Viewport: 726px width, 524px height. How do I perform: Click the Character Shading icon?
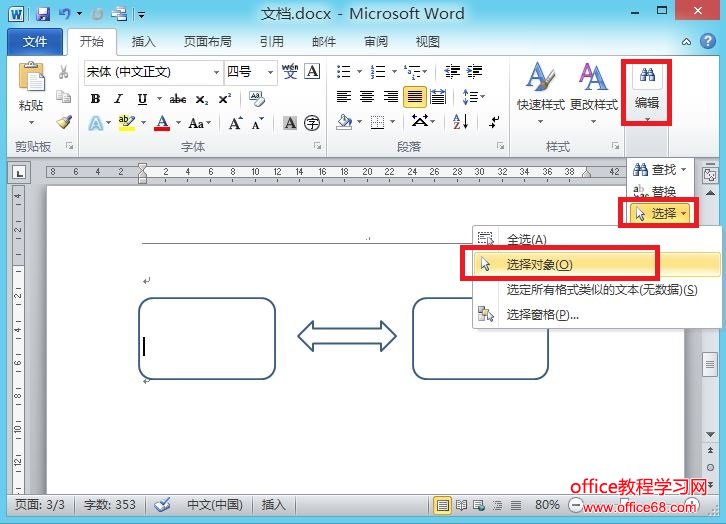[x=290, y=123]
